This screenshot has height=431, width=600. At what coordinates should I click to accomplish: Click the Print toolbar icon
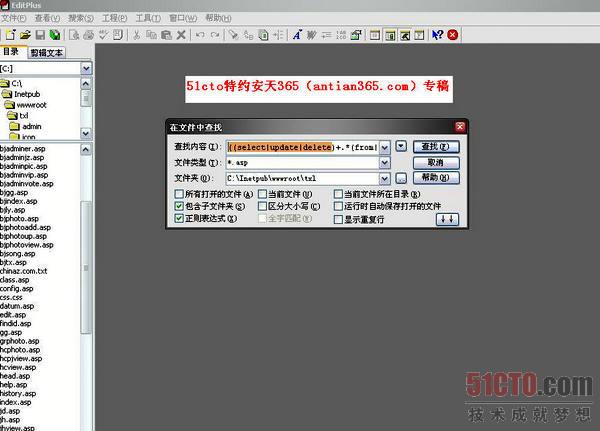pyautogui.click(x=88, y=35)
